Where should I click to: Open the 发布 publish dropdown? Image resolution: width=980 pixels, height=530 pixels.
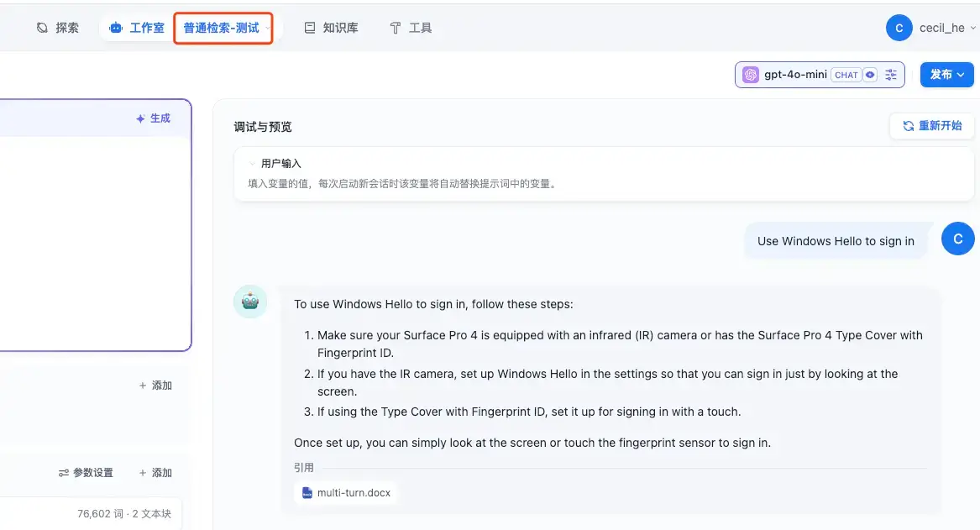(x=947, y=75)
